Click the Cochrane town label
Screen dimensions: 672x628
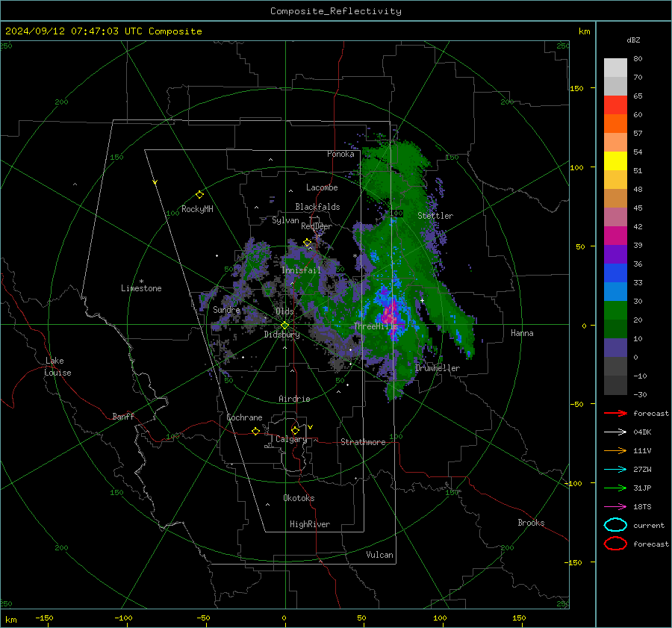click(x=244, y=417)
